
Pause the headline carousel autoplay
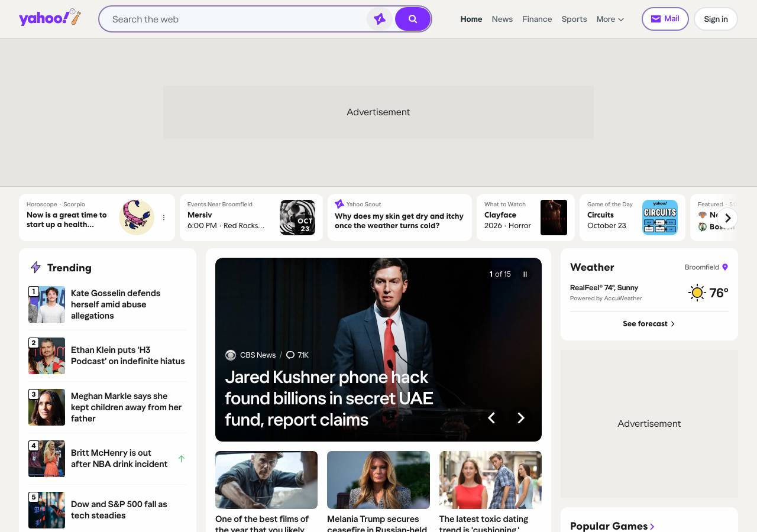[x=525, y=274]
